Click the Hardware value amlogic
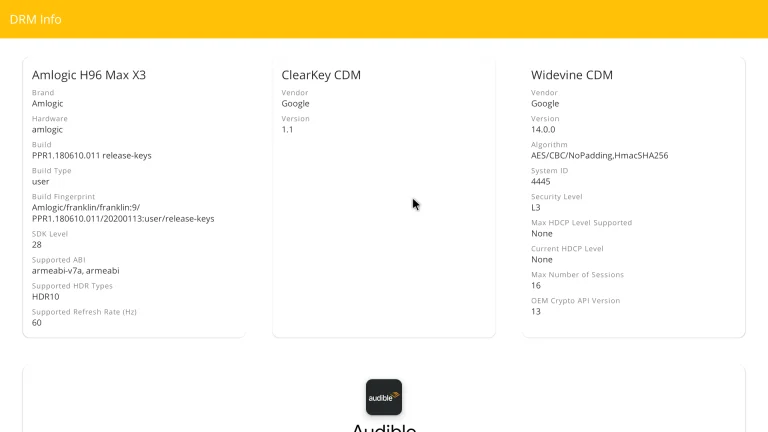 point(47,129)
